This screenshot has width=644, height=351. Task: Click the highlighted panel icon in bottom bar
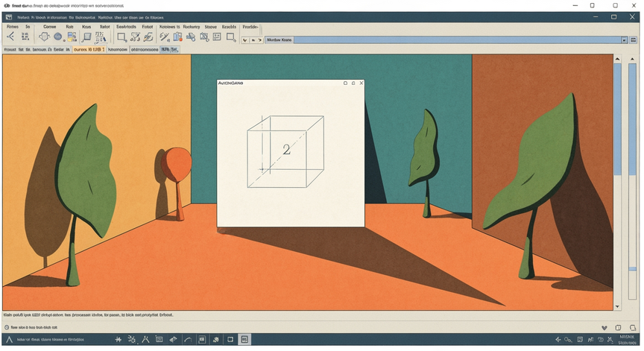coord(244,340)
